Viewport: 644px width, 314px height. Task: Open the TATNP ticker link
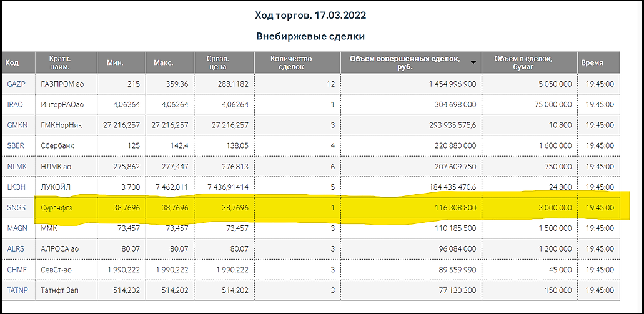(x=17, y=290)
